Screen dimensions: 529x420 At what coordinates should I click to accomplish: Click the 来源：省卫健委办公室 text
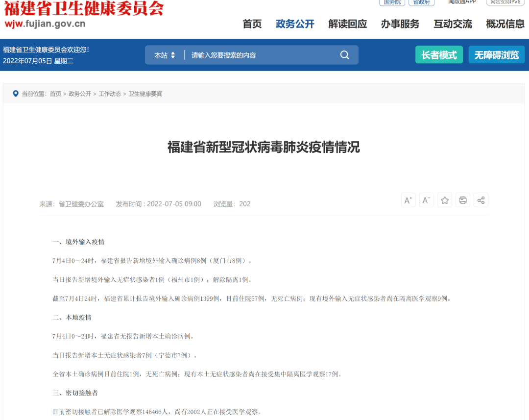click(72, 204)
